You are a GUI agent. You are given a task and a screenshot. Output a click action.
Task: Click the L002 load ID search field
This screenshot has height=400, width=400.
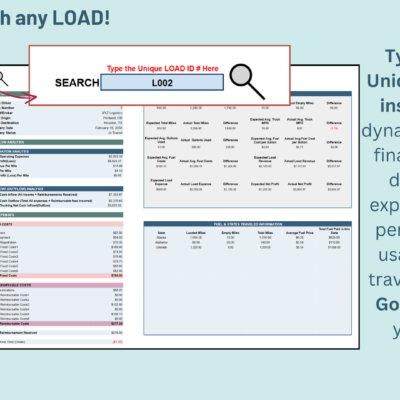pyautogui.click(x=162, y=82)
